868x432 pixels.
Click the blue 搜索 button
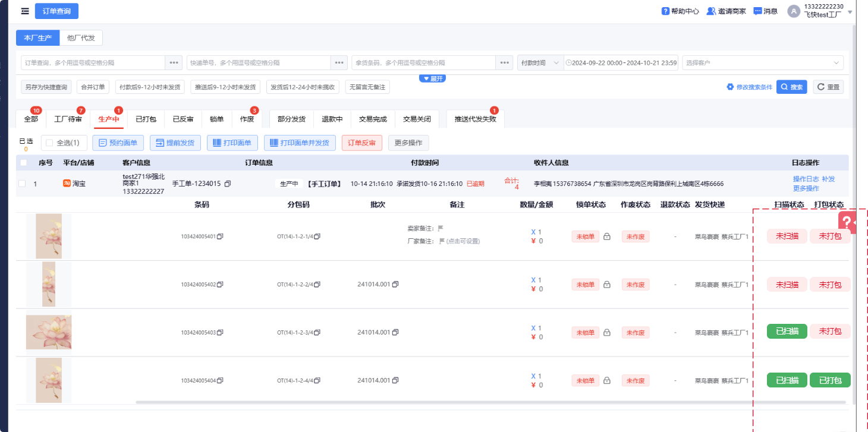791,87
